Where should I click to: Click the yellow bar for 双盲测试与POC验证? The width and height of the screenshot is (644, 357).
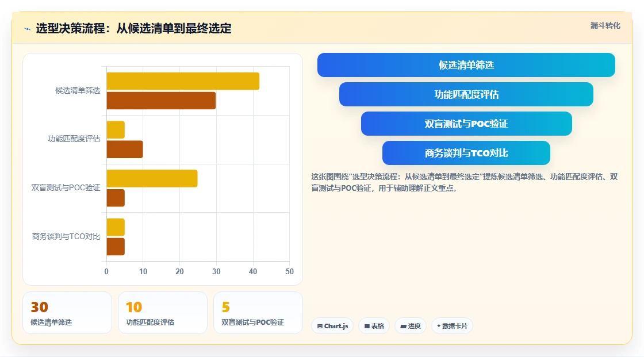152,178
